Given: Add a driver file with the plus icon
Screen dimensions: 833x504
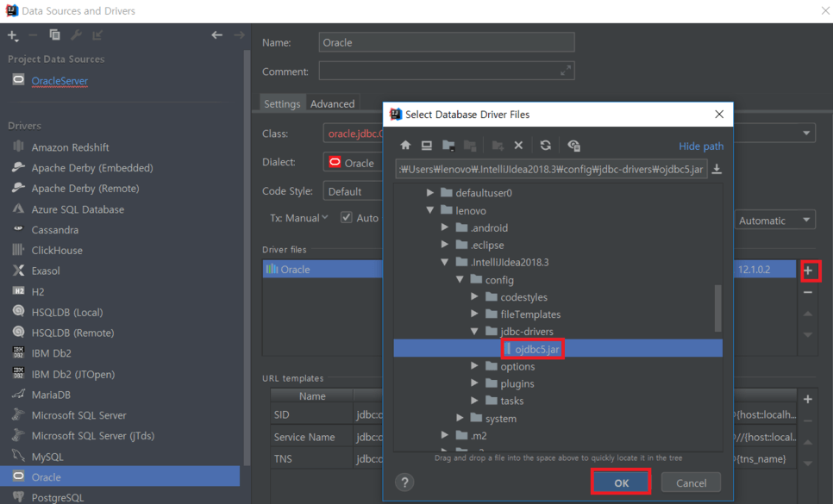Looking at the screenshot, I should point(808,271).
